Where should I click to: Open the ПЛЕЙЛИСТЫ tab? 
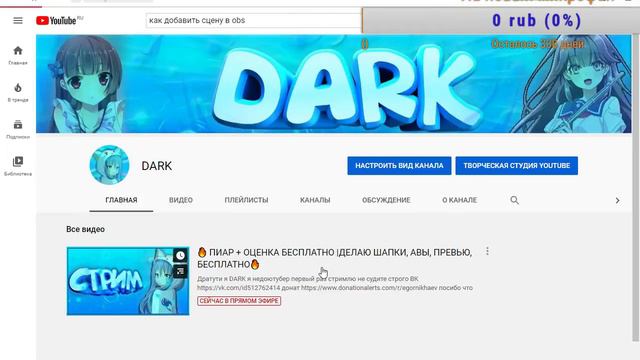(246, 200)
